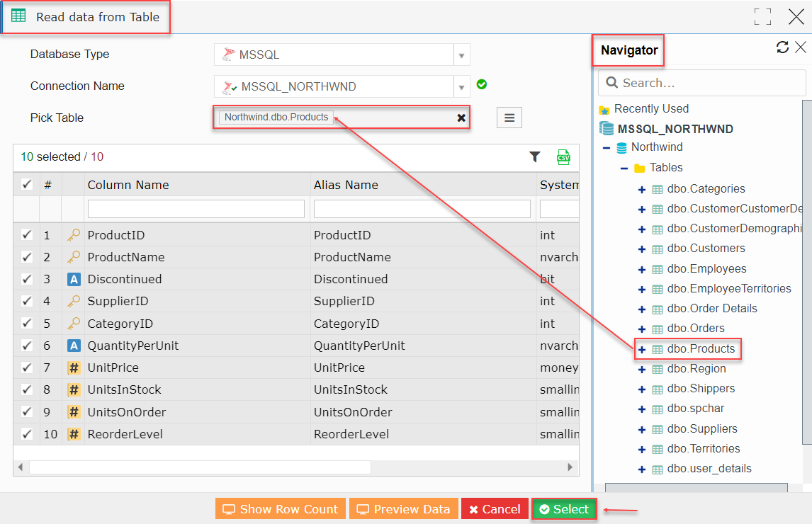
Task: Select dbo.Region in the Navigator
Action: [x=697, y=369]
